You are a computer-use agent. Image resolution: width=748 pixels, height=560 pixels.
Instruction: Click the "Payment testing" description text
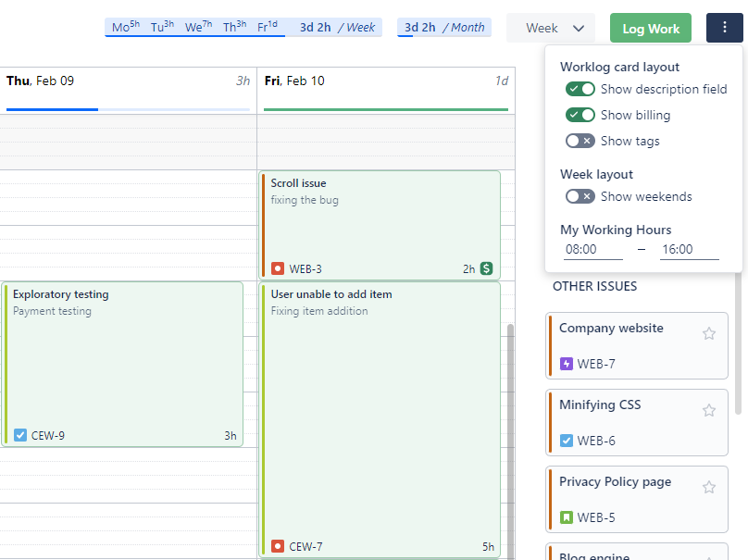[x=52, y=311]
